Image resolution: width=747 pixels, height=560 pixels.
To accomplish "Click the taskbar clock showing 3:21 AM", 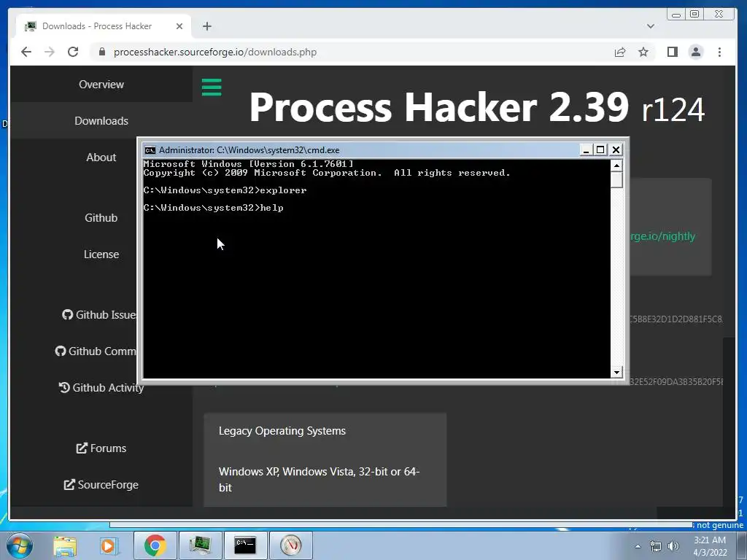I will click(x=710, y=546).
